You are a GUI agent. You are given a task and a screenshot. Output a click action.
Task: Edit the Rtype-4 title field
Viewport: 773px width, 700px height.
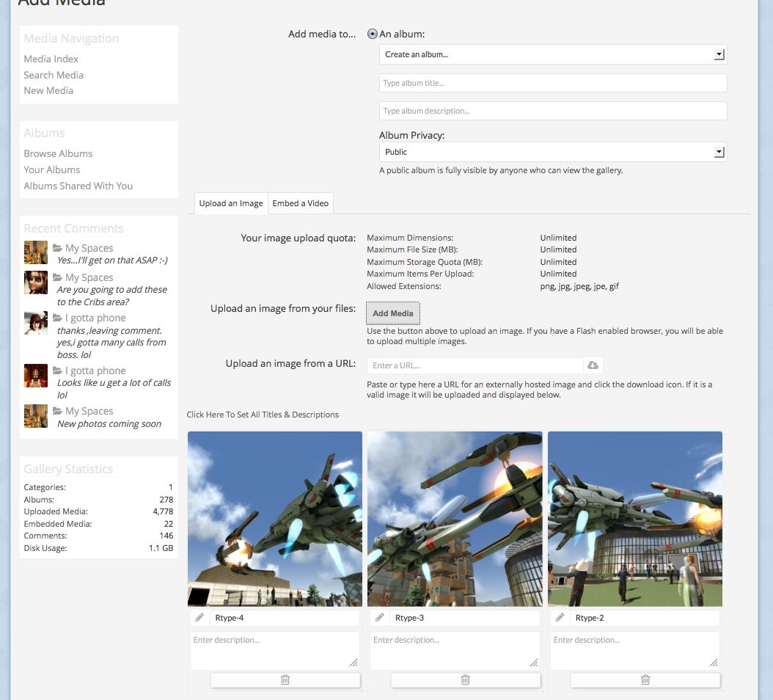[285, 618]
